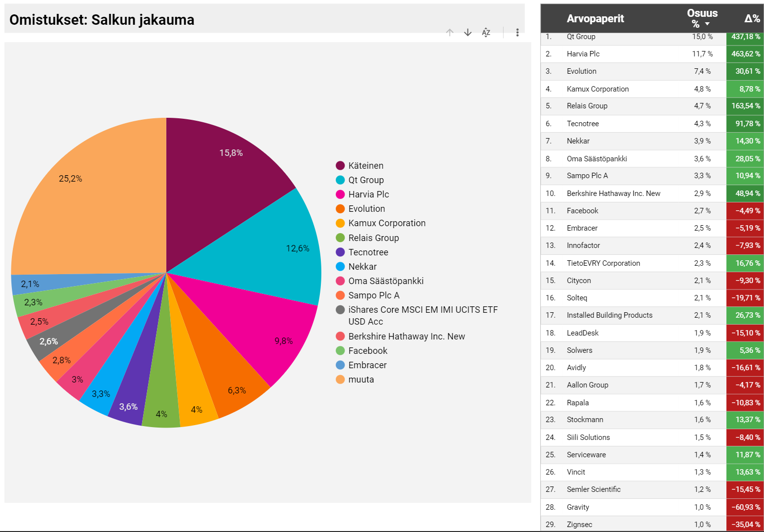Image resolution: width=764 pixels, height=532 pixels.
Task: Click Nekkar in the securities table
Action: tap(578, 141)
